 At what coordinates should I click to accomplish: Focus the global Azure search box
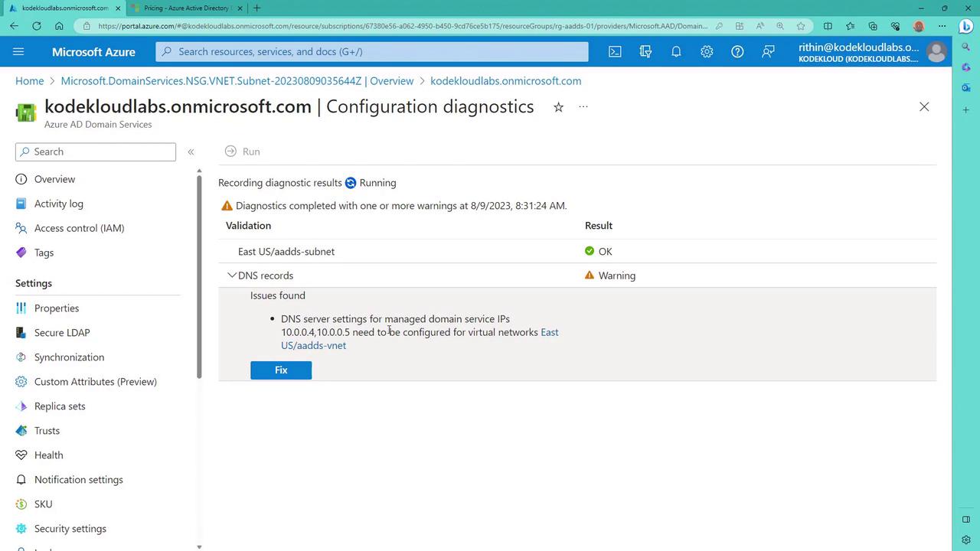tap(372, 51)
